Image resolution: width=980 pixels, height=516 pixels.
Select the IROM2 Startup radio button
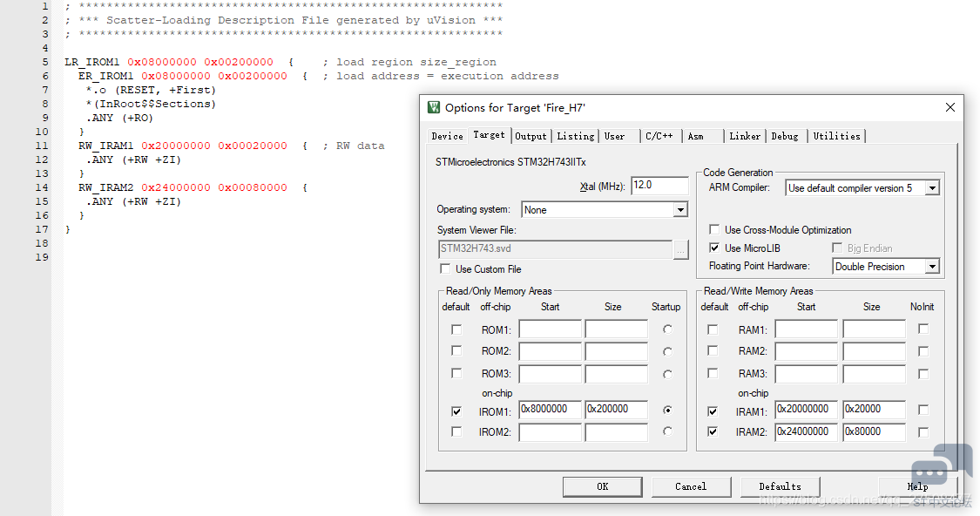[667, 431]
